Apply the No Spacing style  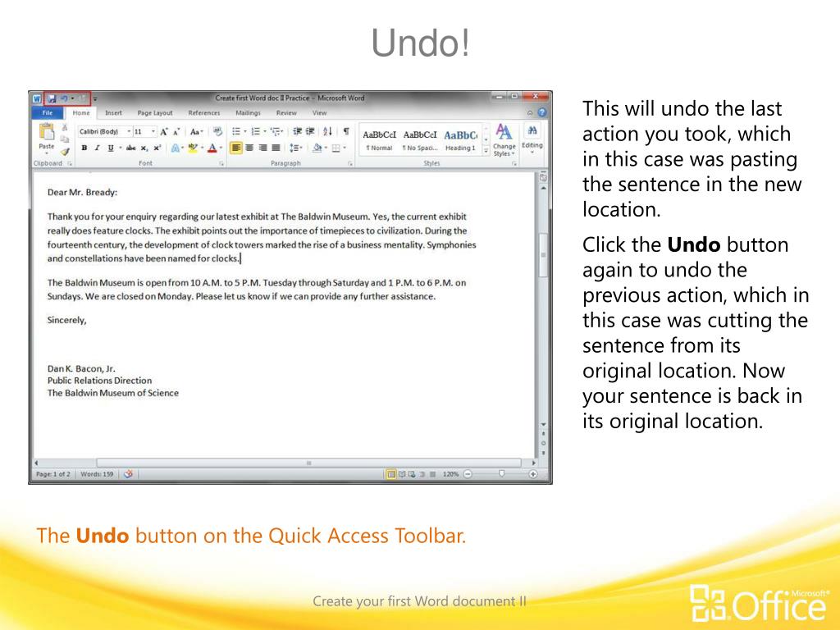click(x=420, y=139)
